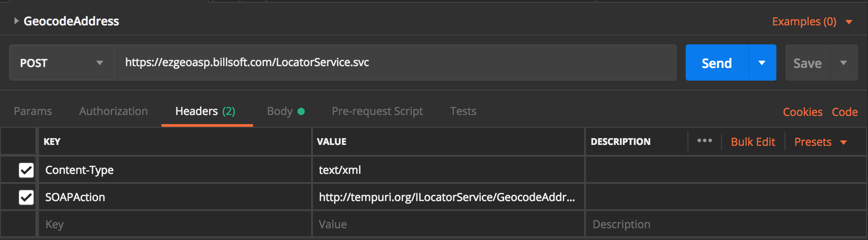Expand the Save options arrow
The height and width of the screenshot is (240, 868).
(x=844, y=63)
